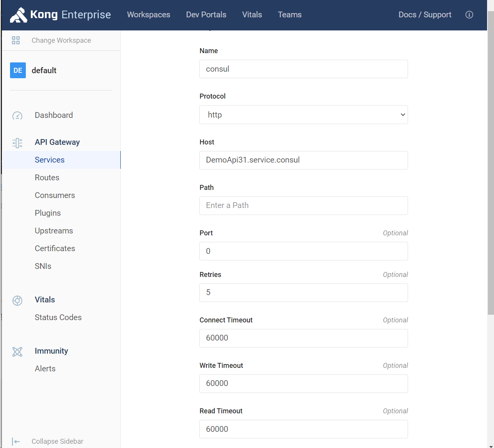The image size is (494, 448).
Task: Click the page vertical scrollbar thumb
Action: (491, 163)
